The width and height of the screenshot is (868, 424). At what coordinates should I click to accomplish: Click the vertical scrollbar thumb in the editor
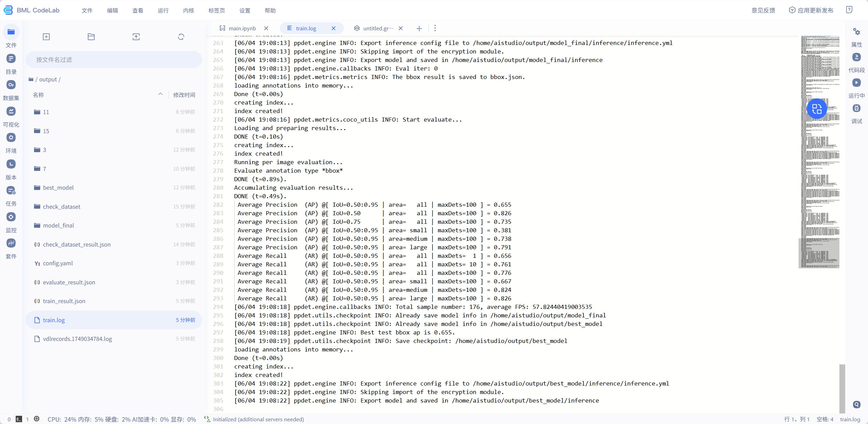(x=842, y=388)
